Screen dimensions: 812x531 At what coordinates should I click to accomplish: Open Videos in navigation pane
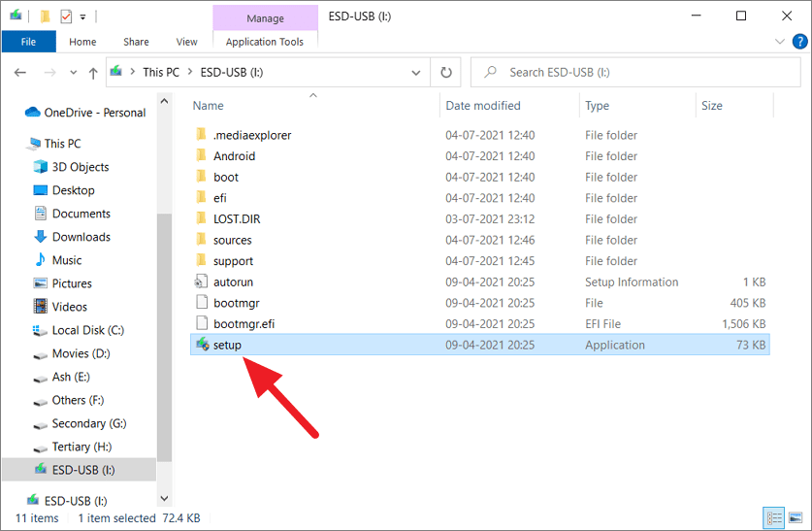coord(60,307)
